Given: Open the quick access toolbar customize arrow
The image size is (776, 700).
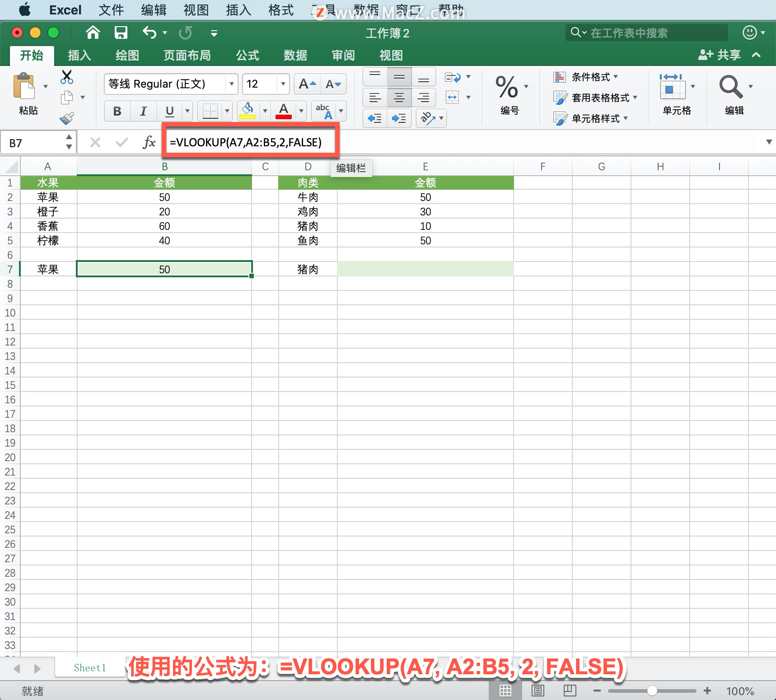Looking at the screenshot, I should [x=214, y=33].
